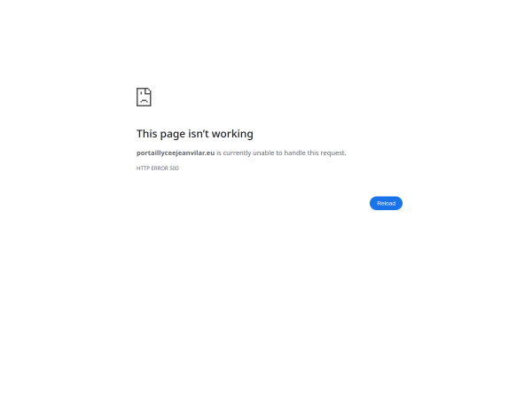Viewport: 532px width, 399px height.
Task: Retry loading with the blue Reload button
Action: (386, 203)
